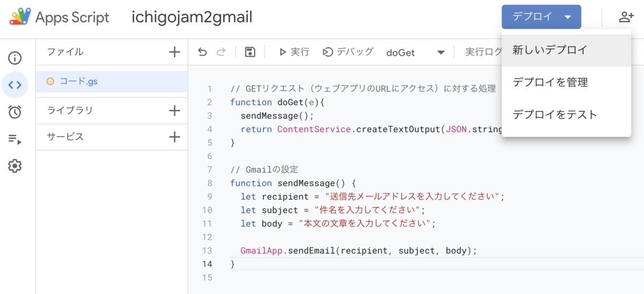
Task: Open Project Settings gear icon
Action: (15, 166)
